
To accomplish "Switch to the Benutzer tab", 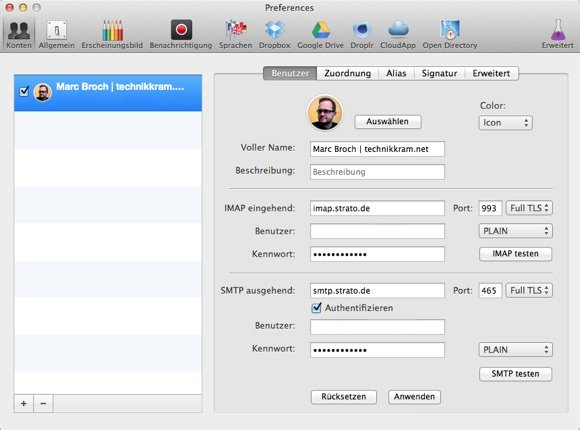I will point(290,73).
